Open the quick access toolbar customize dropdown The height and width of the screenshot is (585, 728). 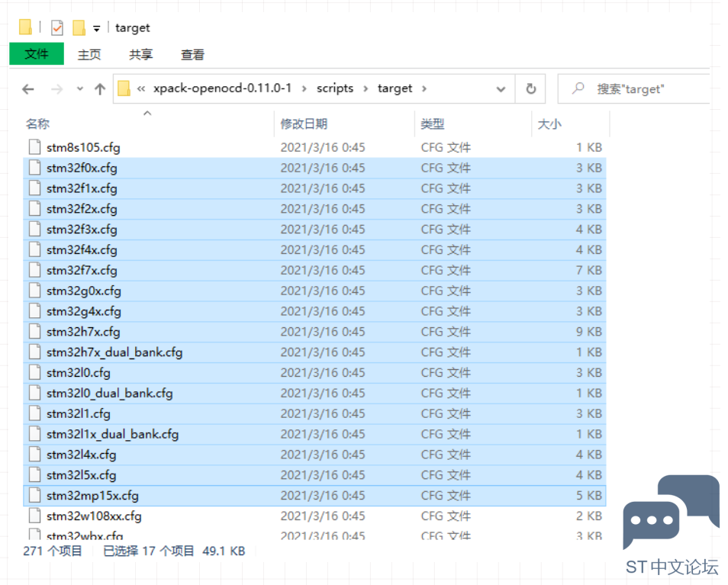point(96,29)
